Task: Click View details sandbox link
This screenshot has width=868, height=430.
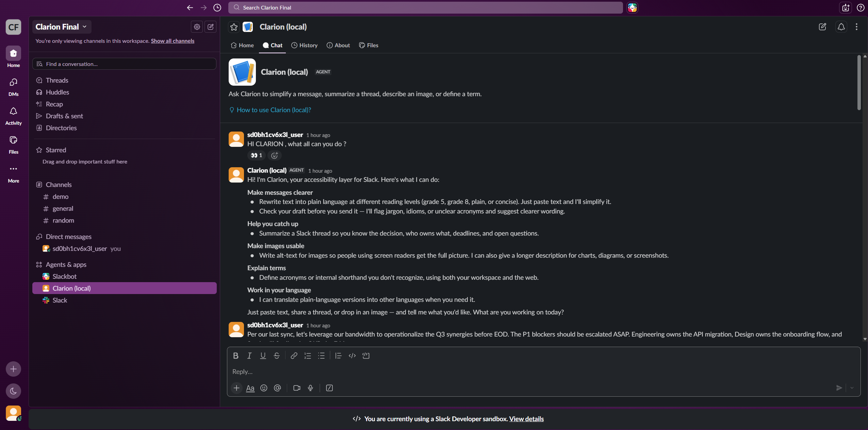Action: tap(526, 419)
